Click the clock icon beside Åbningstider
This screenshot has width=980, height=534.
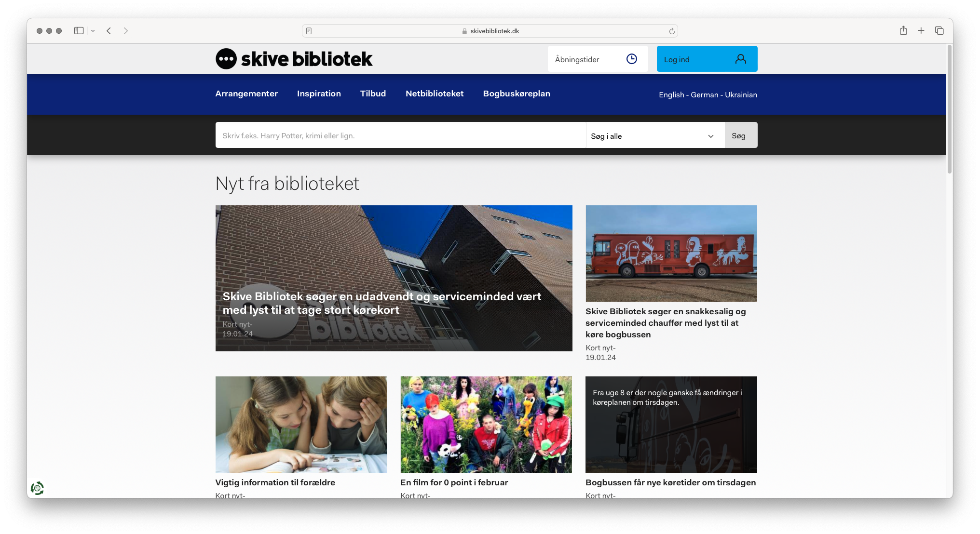pyautogui.click(x=632, y=59)
